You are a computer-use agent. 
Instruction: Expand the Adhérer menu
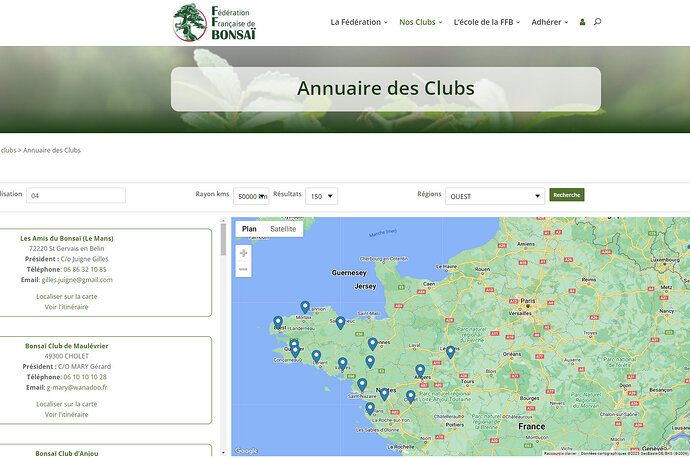pyautogui.click(x=550, y=22)
